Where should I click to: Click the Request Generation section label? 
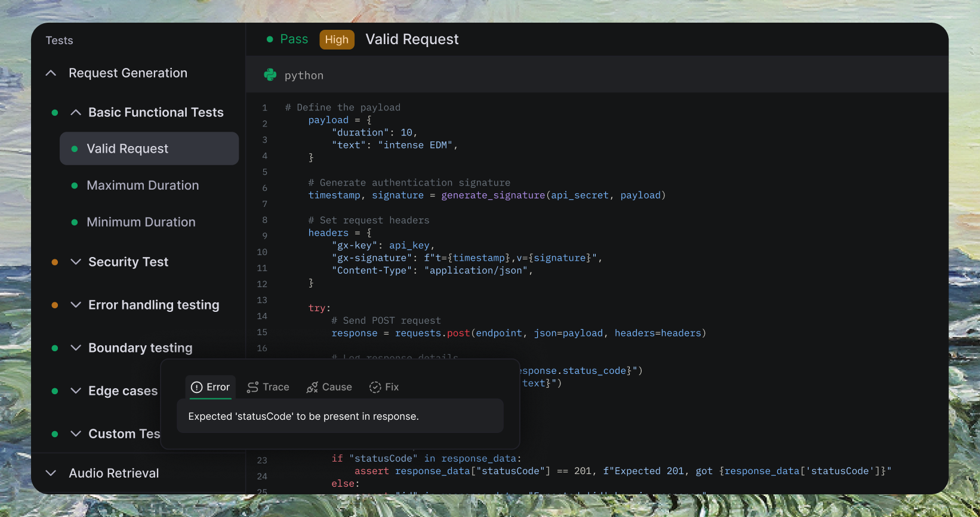point(128,73)
